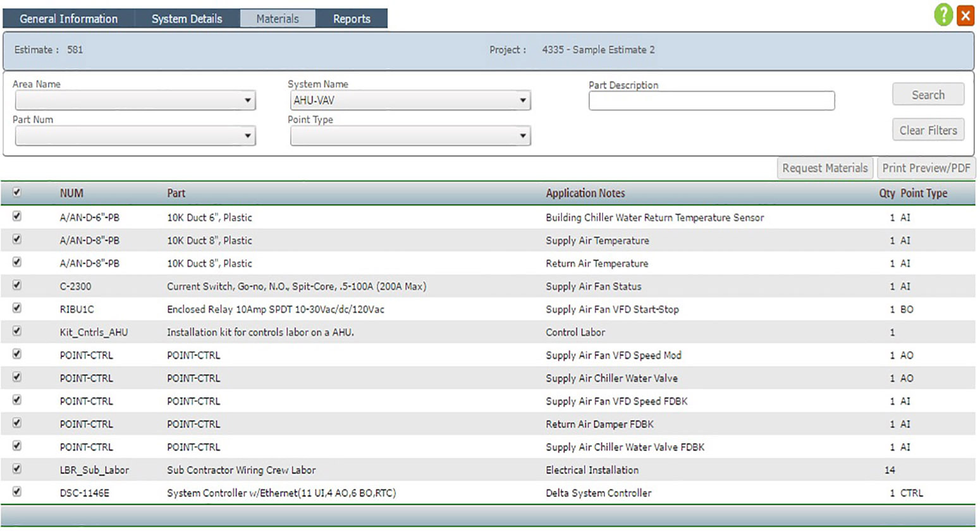The image size is (980, 531).
Task: Open the Area Name dropdown
Action: click(135, 101)
